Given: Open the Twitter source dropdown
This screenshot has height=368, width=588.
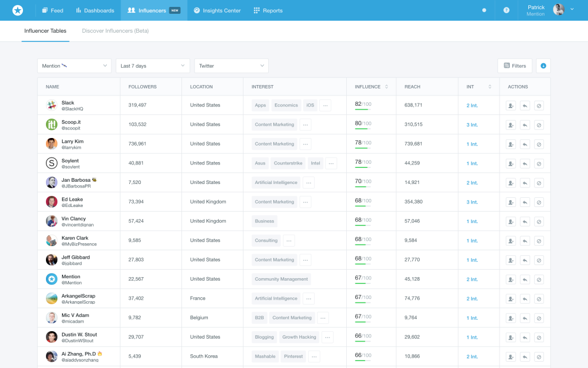Looking at the screenshot, I should pos(231,66).
